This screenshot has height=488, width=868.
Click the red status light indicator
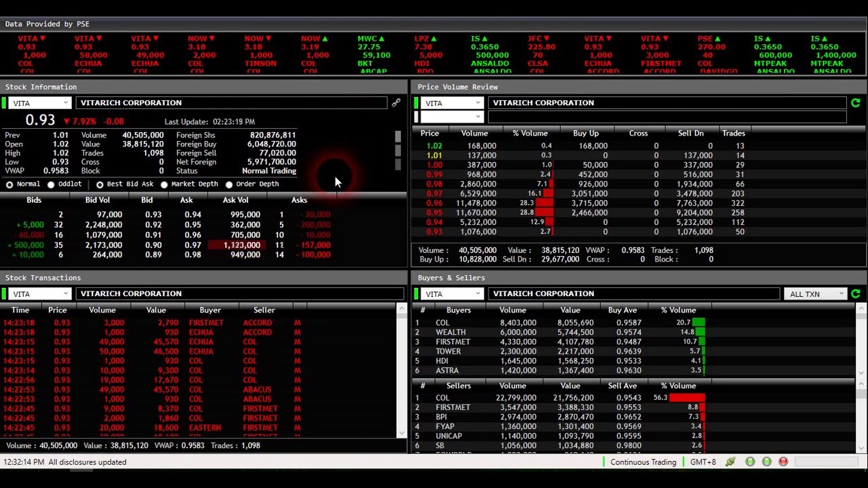[x=783, y=462]
